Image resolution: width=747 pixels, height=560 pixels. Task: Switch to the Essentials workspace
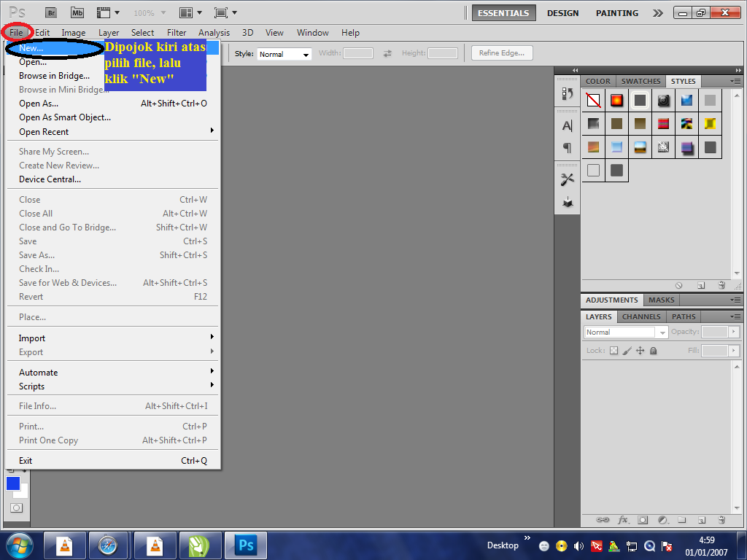tap(503, 13)
